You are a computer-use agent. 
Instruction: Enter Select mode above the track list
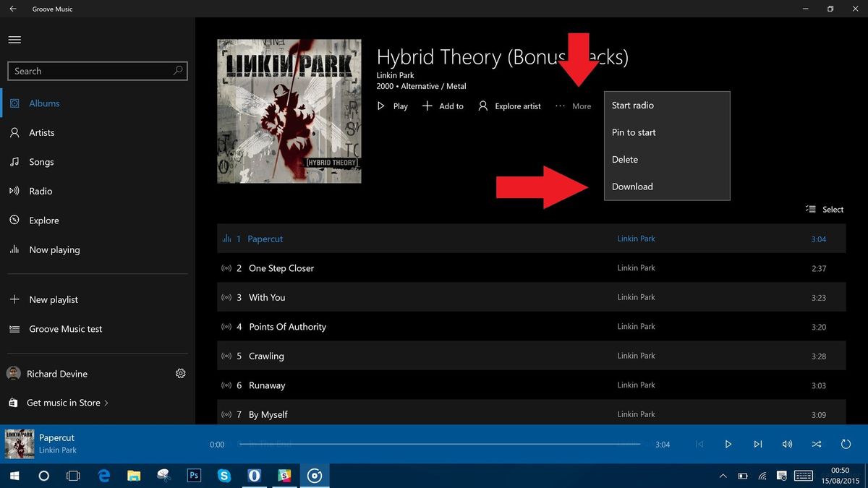point(825,209)
